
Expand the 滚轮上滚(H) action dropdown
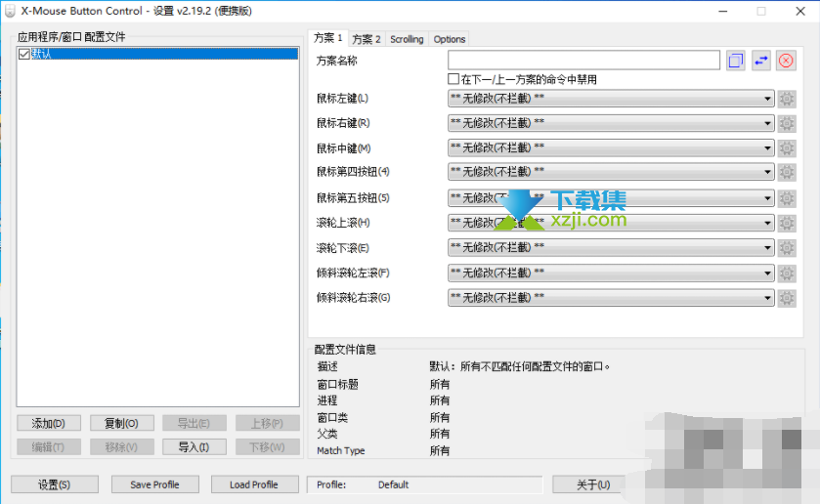pyautogui.click(x=611, y=223)
